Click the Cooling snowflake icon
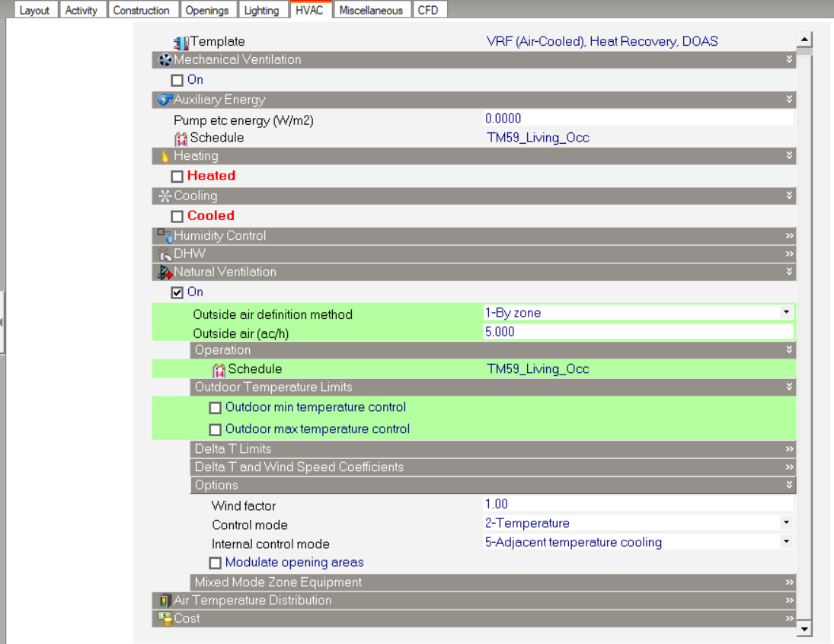 pyautogui.click(x=165, y=196)
